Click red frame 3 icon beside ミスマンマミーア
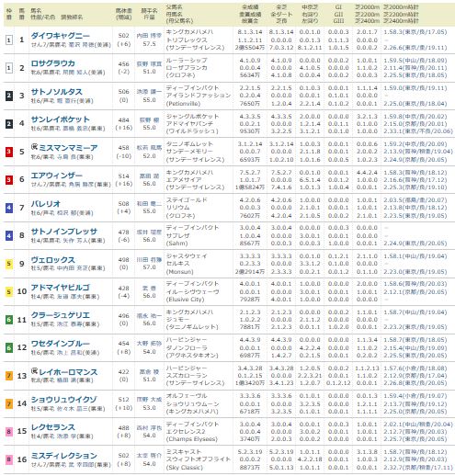Image resolution: width=455 pixels, height=476 pixels. (x=9, y=152)
